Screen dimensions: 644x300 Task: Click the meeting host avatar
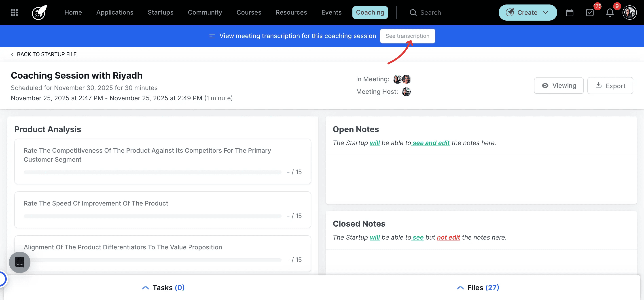pyautogui.click(x=406, y=92)
